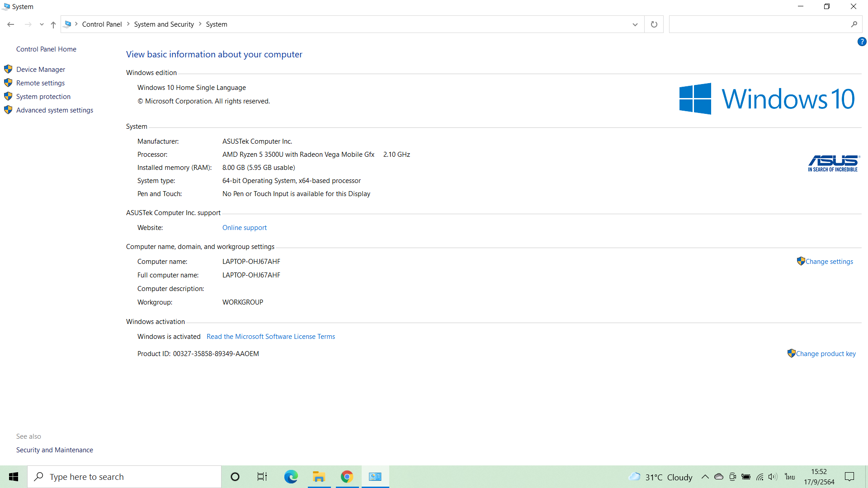
Task: Open File Explorer from taskbar
Action: pos(319,477)
